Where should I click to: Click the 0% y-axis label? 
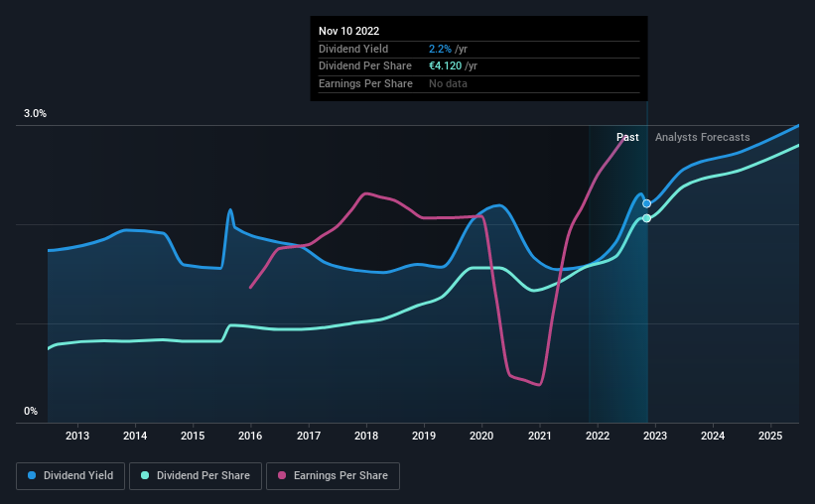[x=31, y=411]
